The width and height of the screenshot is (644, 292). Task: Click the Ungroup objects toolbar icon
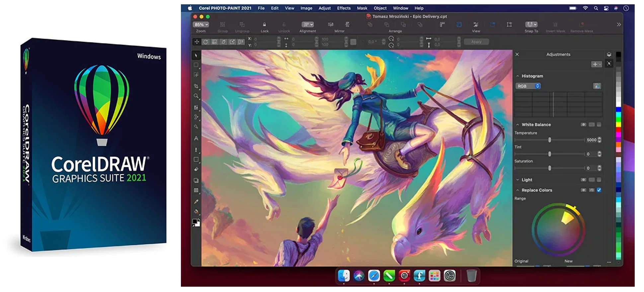242,24
